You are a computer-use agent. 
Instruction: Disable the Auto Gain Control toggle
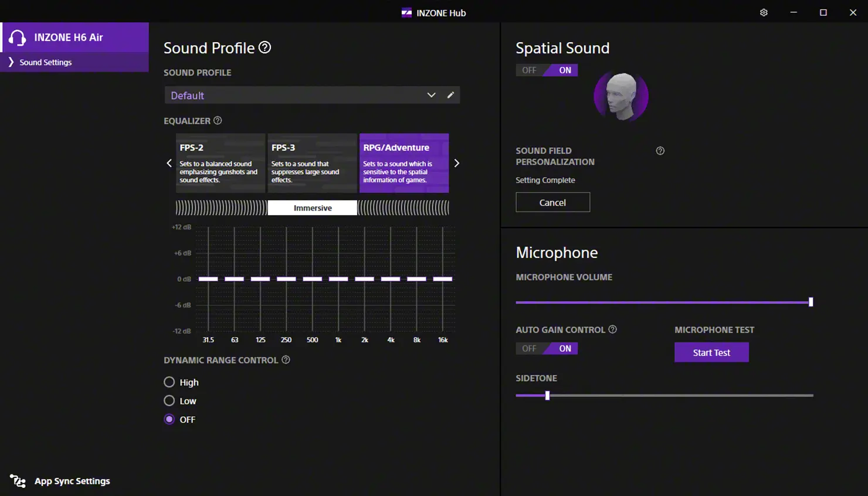[x=530, y=349]
